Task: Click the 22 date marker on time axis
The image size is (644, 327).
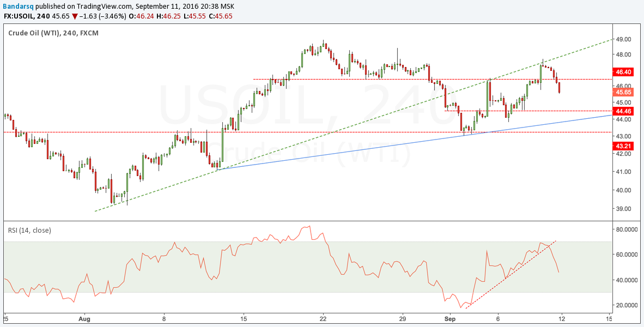Action: pyautogui.click(x=323, y=319)
